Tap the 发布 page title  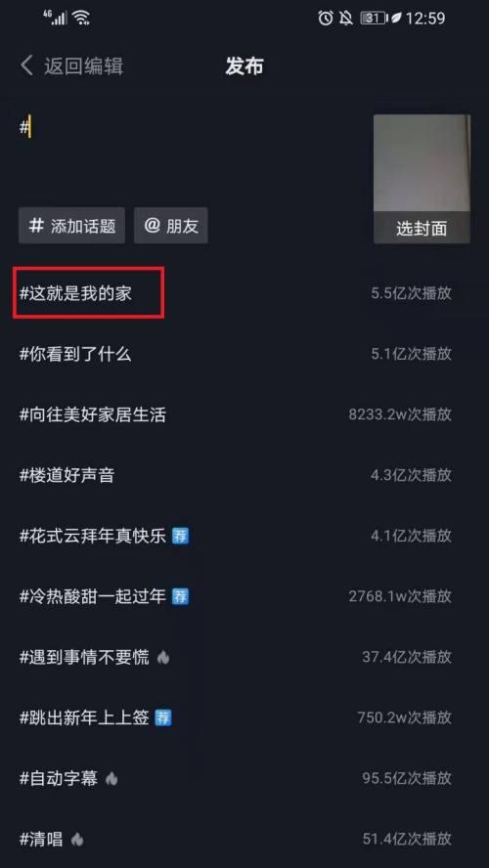[x=244, y=65]
